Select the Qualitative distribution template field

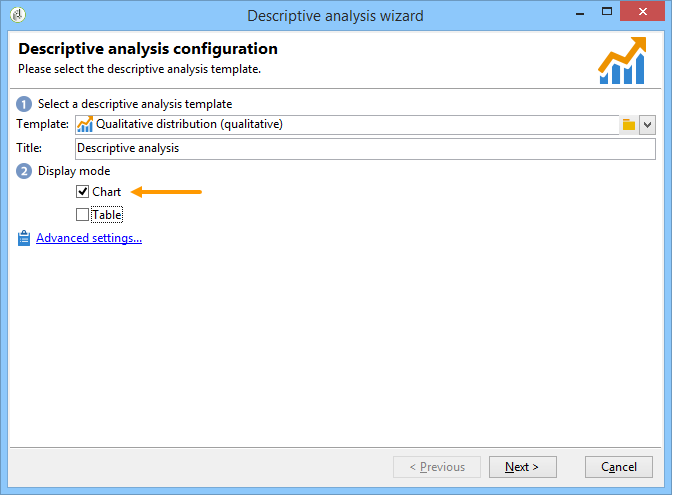coord(347,125)
